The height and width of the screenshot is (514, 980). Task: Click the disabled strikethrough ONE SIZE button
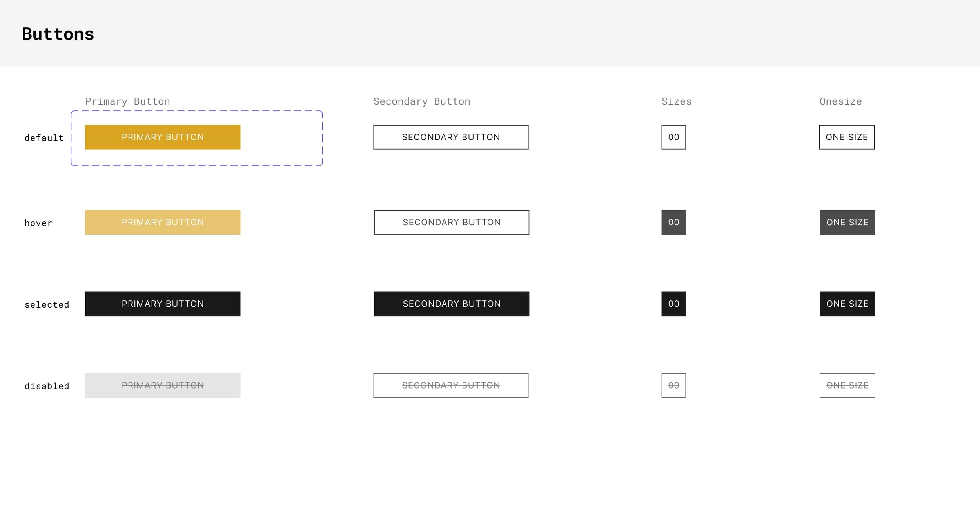coord(847,385)
